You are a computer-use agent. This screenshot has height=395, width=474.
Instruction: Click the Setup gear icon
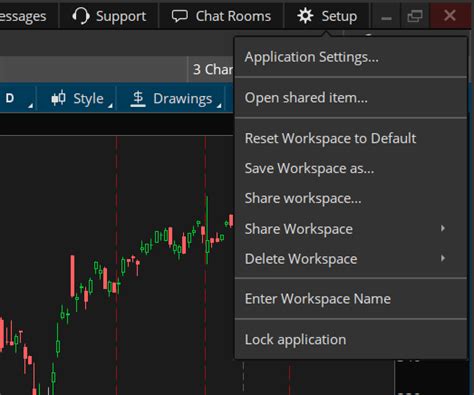click(305, 16)
